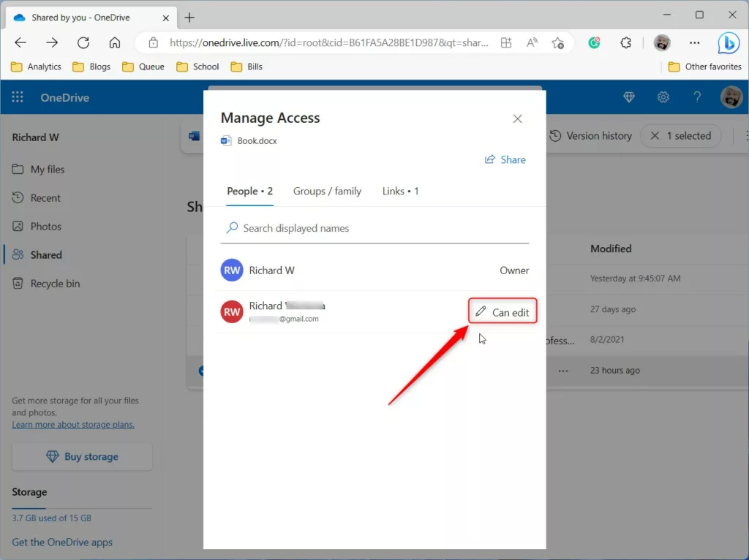Open the app launcher grid icon
This screenshot has width=749, height=560.
click(18, 97)
